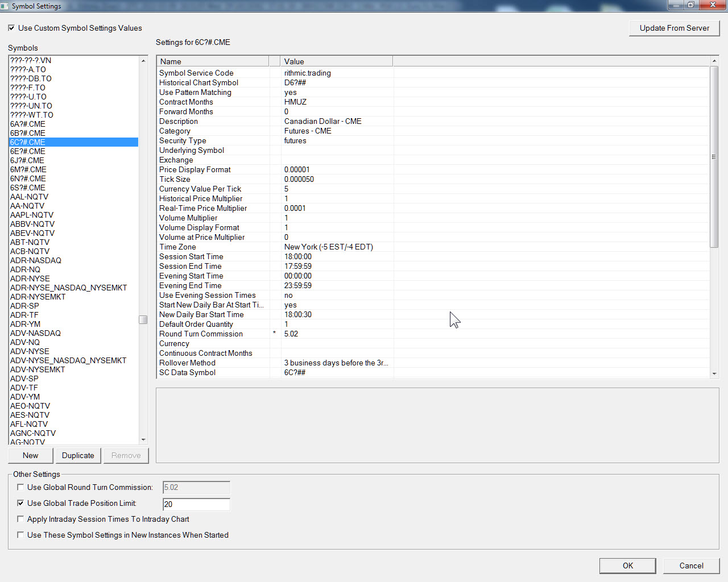Click the Use Pattern Matching row
The image size is (728, 582).
[x=433, y=92]
